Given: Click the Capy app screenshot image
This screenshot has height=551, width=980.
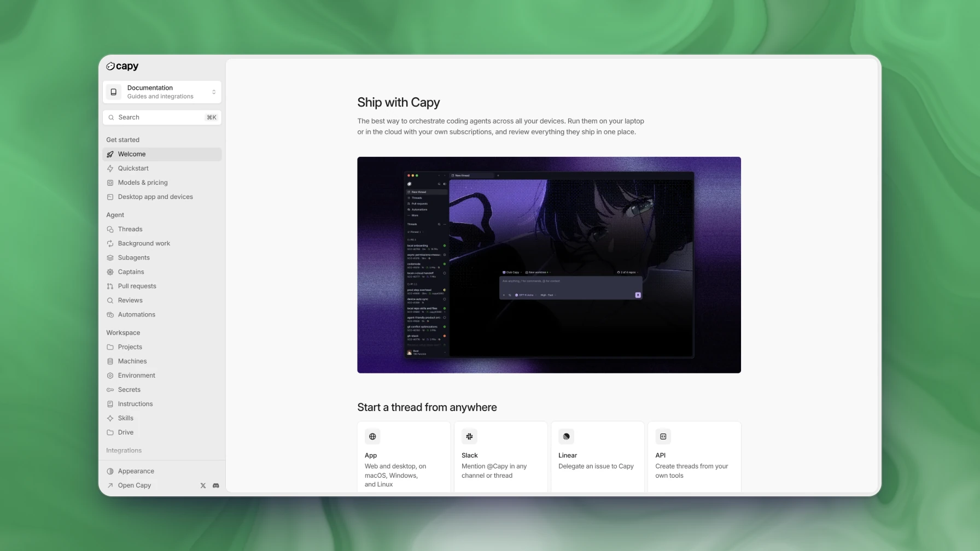Looking at the screenshot, I should (x=549, y=265).
